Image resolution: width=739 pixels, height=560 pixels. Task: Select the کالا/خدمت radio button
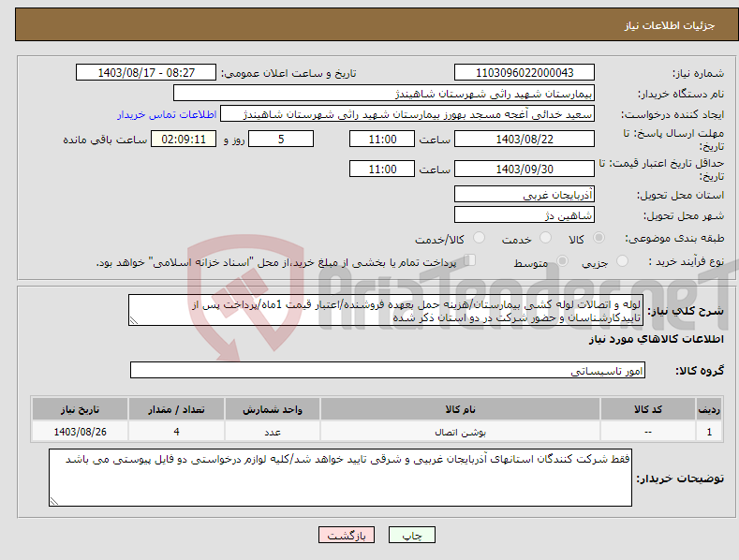tap(479, 238)
